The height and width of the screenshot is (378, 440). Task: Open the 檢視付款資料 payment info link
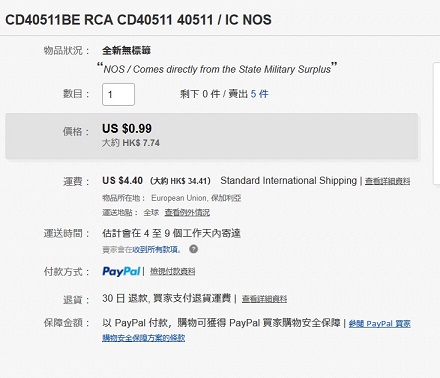pos(172,272)
